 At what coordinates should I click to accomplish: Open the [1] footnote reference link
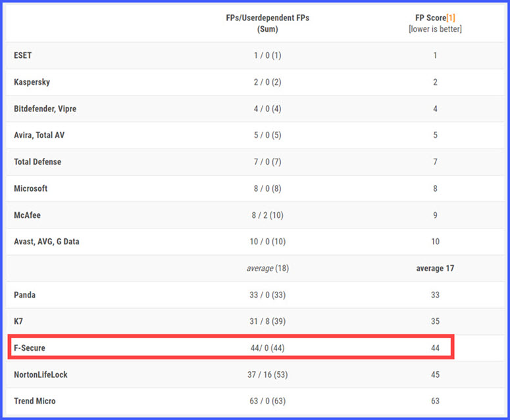(x=450, y=18)
